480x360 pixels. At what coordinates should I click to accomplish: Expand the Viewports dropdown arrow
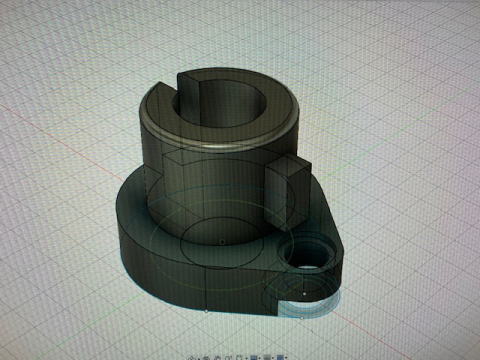286,358
